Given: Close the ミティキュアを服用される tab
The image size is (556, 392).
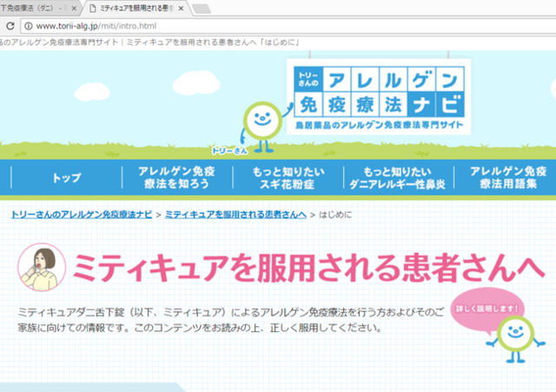Looking at the screenshot, I should (181, 9).
